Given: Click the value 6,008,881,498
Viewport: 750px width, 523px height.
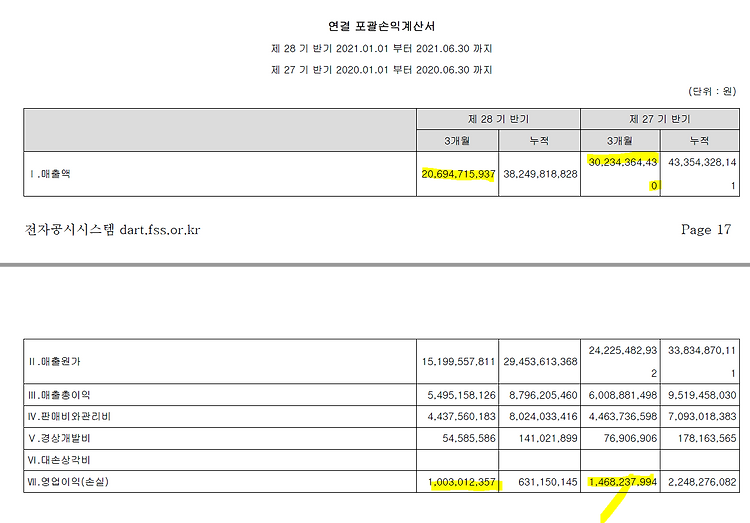Looking at the screenshot, I should [622, 395].
